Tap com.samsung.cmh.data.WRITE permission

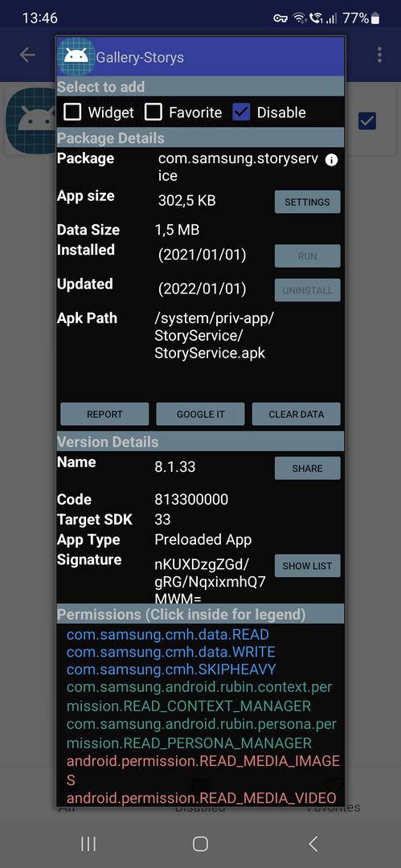click(x=170, y=652)
